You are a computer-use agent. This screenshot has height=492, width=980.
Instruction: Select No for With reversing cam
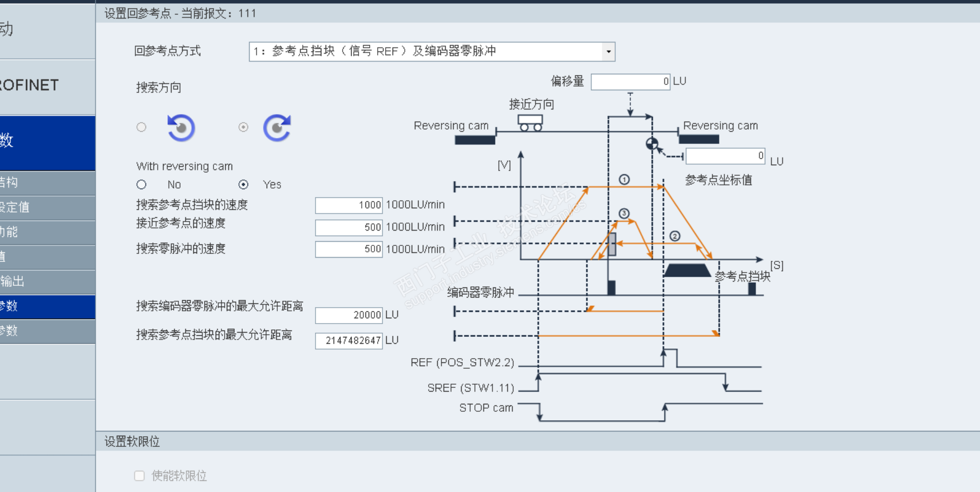(x=141, y=184)
